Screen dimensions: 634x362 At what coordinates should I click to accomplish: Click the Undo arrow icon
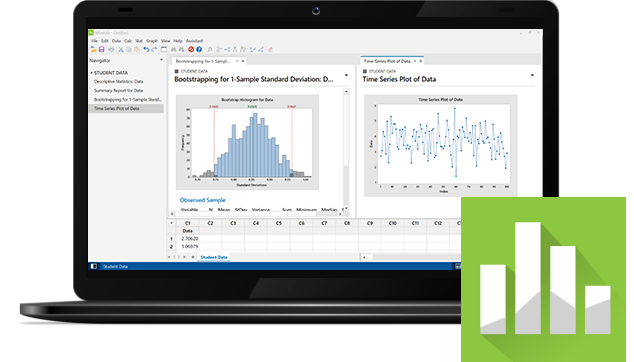click(146, 49)
